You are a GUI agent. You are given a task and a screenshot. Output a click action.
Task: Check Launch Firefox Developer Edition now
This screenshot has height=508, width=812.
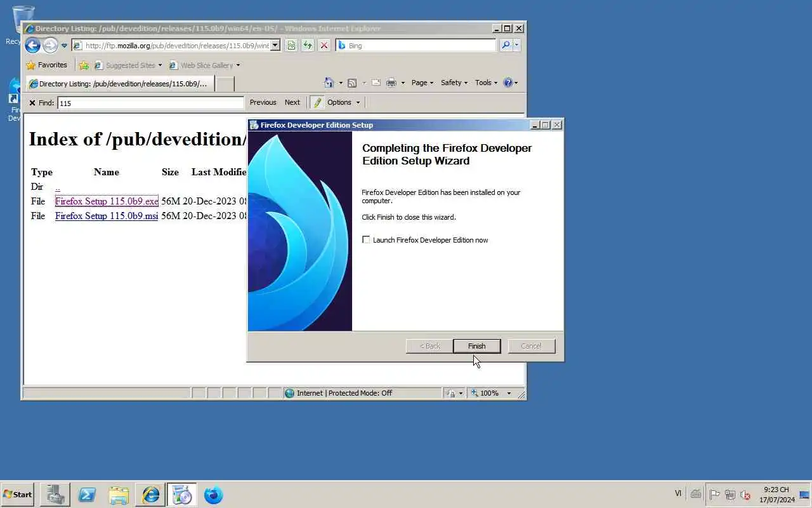(x=366, y=239)
